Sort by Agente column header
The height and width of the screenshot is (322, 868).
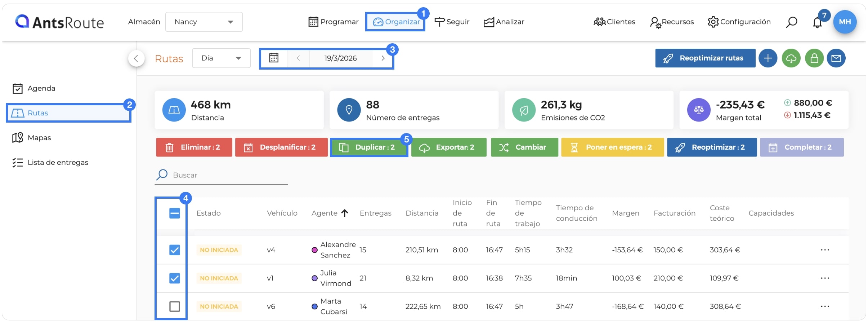click(x=330, y=213)
